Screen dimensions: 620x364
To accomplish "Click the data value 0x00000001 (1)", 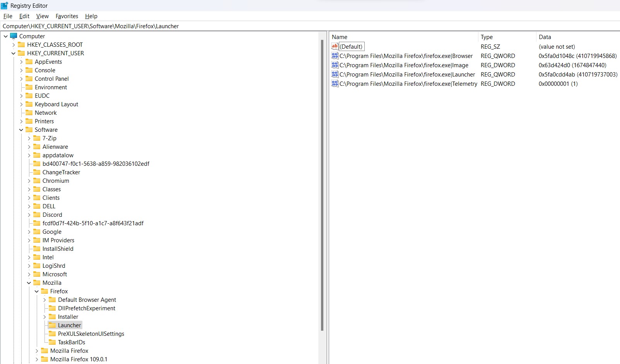I will coord(558,84).
